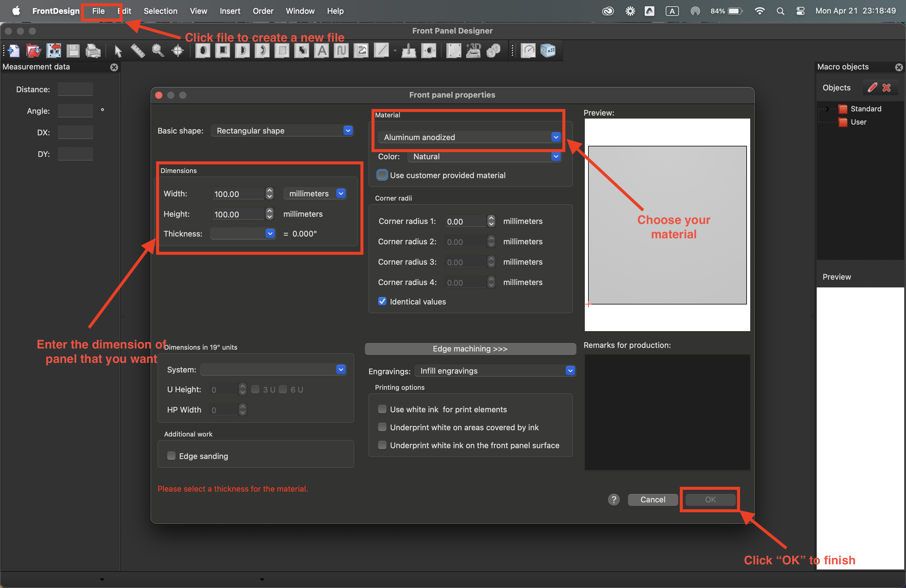
Task: Click the OK button
Action: click(x=710, y=499)
